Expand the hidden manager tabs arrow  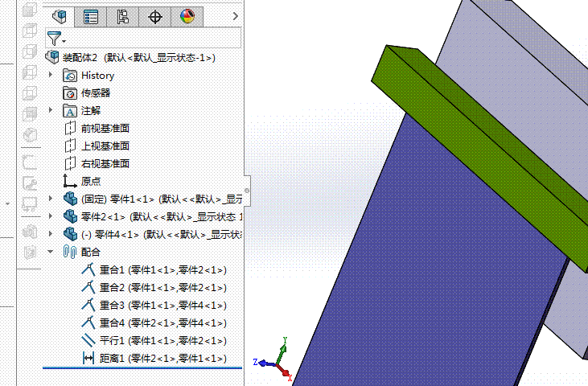click(x=235, y=16)
